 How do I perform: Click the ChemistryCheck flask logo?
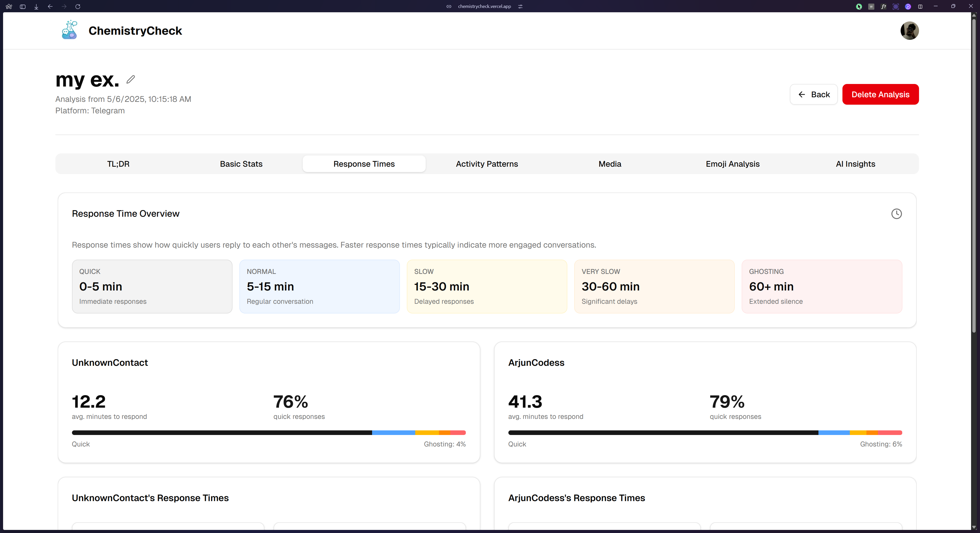click(x=70, y=30)
